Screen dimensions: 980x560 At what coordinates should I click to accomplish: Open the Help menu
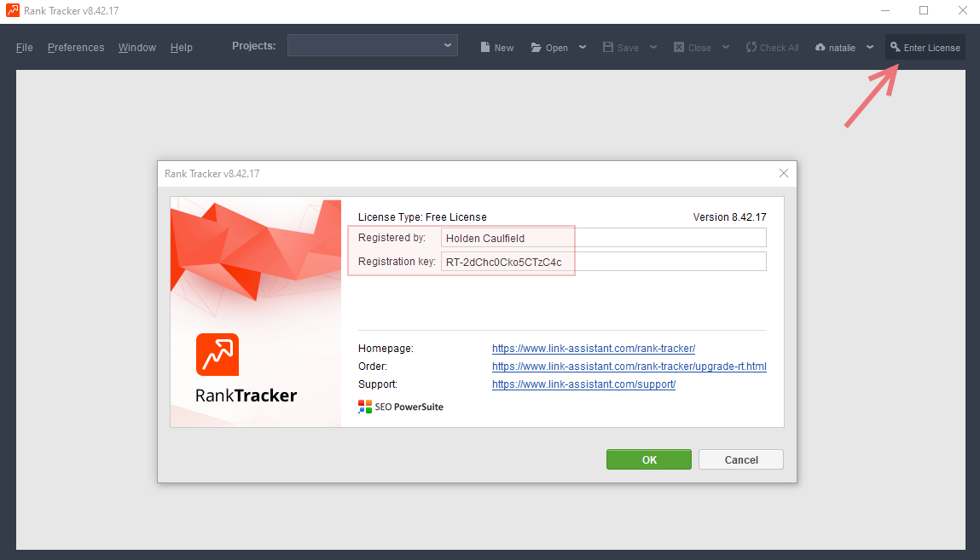click(x=182, y=48)
